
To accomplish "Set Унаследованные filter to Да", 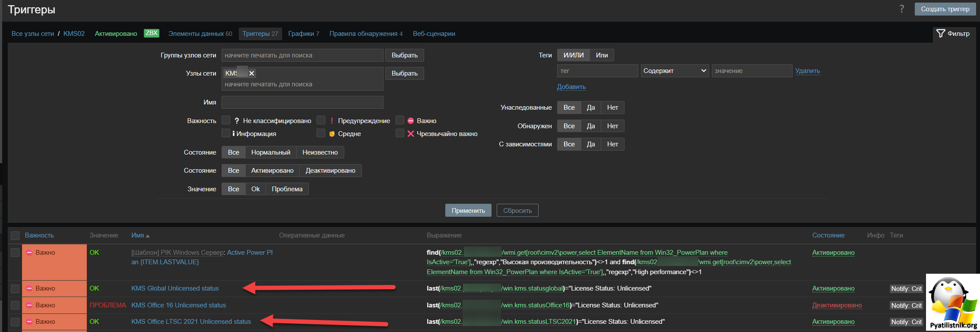I will pyautogui.click(x=591, y=108).
